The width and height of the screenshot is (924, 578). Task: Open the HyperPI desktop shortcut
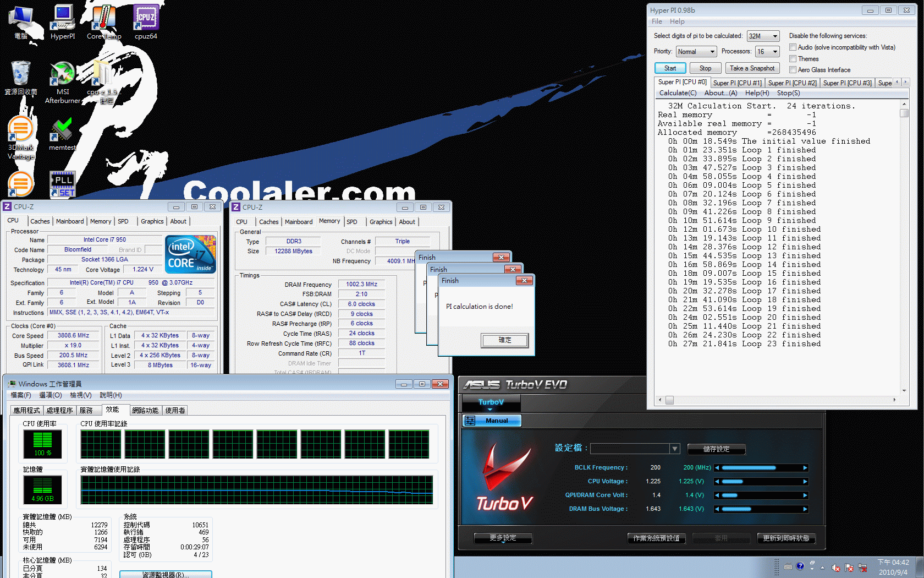coord(63,22)
